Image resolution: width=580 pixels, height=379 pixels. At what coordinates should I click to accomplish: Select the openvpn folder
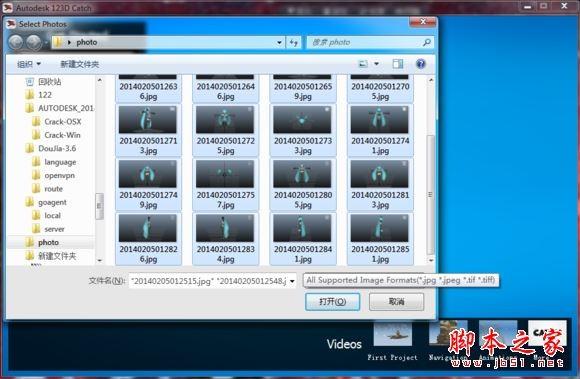tap(59, 175)
